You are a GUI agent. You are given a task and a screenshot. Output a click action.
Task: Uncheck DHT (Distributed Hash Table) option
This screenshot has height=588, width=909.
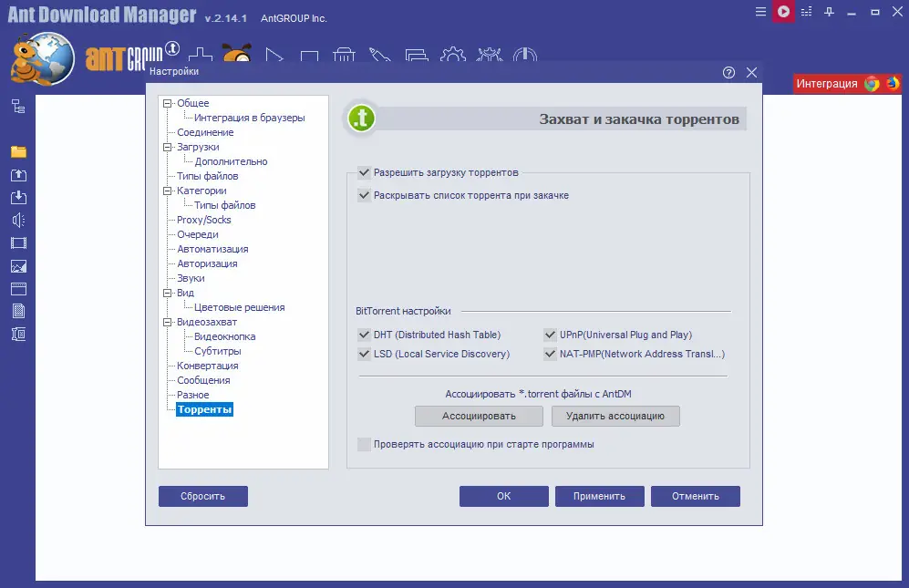(x=364, y=335)
